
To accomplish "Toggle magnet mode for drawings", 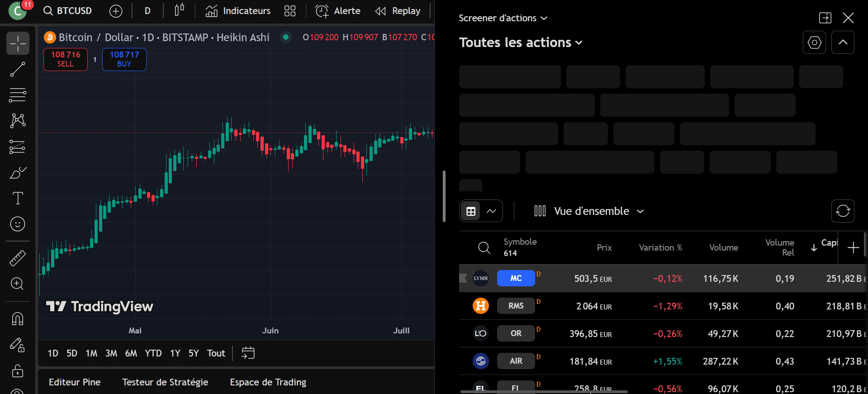I will [x=18, y=319].
